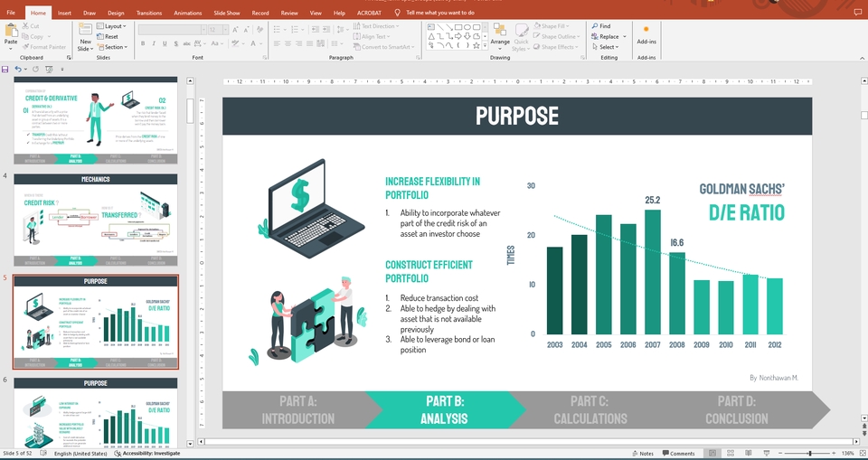Open the Notes pane
This screenshot has height=460, width=868.
point(642,454)
